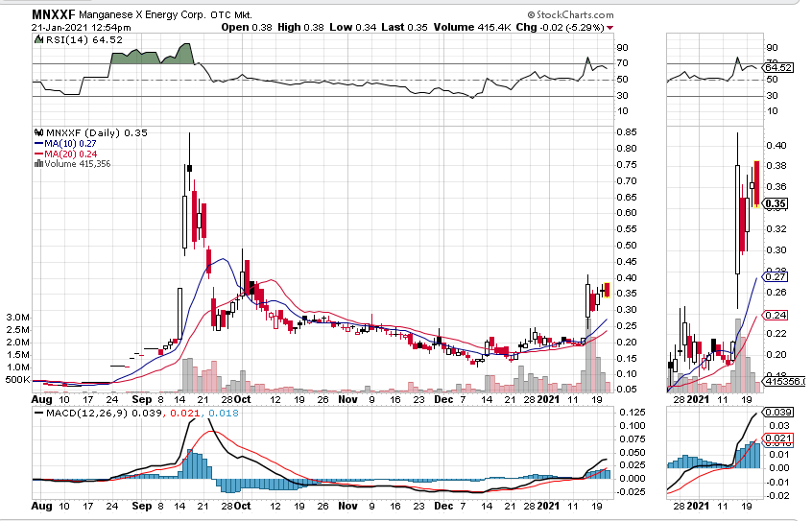Image resolution: width=812 pixels, height=521 pixels.
Task: Click the Volume 415,356 legend label
Action: [x=78, y=164]
